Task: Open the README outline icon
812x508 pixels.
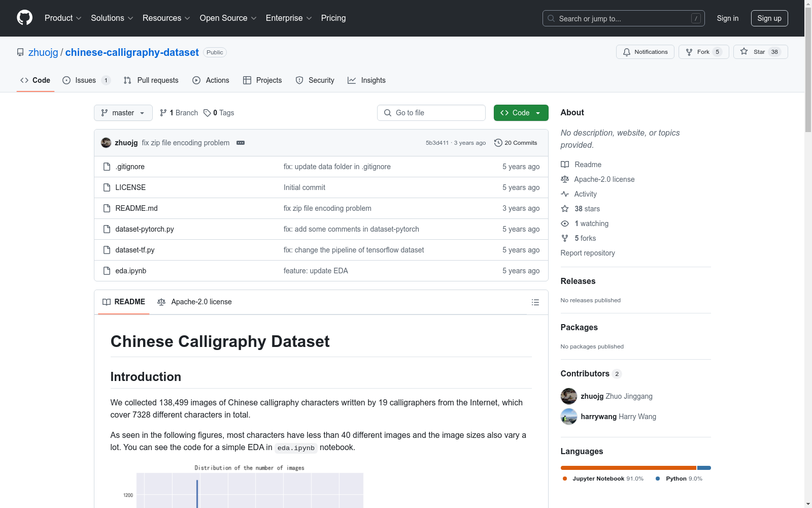Action: (x=535, y=302)
